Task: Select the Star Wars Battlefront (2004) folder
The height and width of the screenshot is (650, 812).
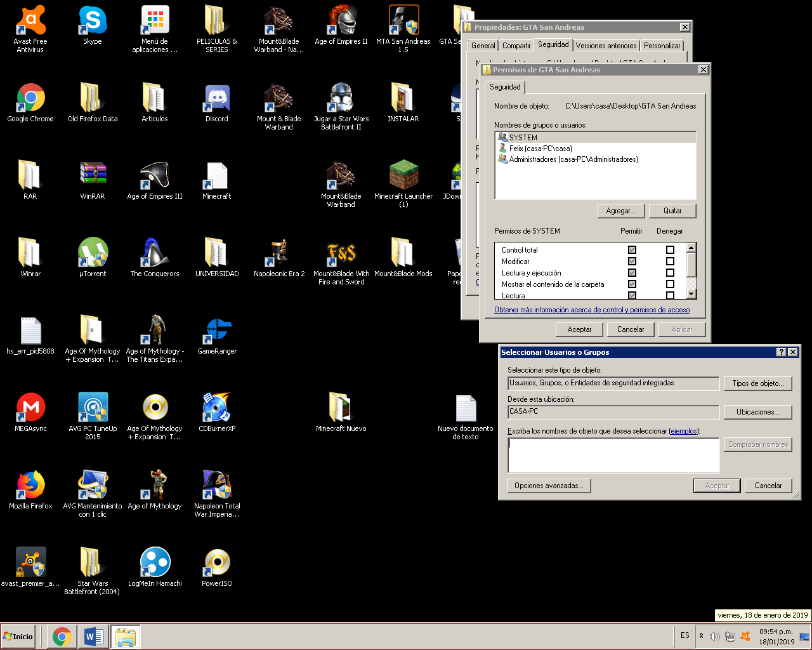Action: click(93, 571)
